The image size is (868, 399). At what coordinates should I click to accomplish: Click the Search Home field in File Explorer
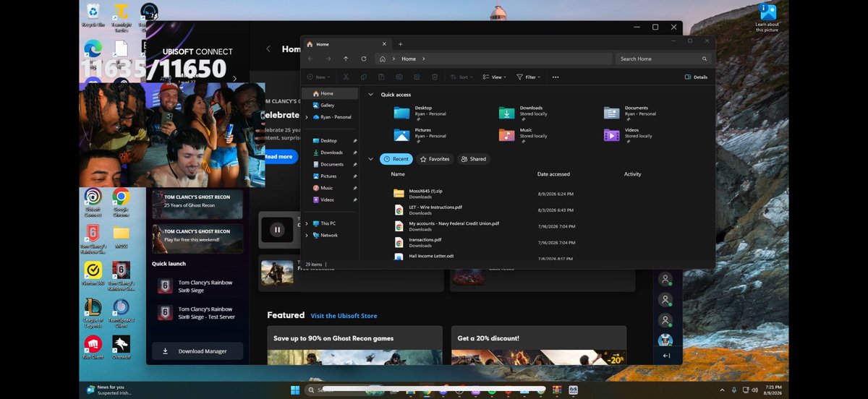(663, 59)
